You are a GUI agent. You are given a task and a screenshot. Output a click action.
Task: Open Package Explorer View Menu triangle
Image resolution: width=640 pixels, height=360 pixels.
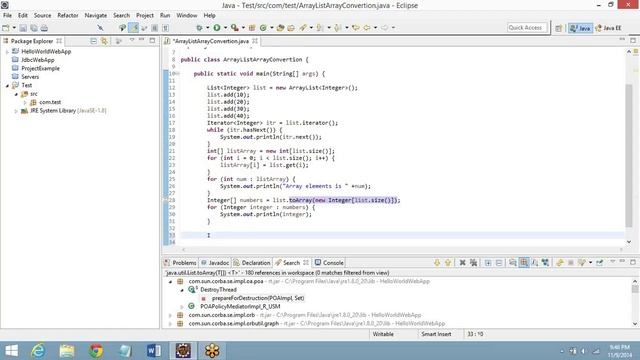tap(132, 40)
